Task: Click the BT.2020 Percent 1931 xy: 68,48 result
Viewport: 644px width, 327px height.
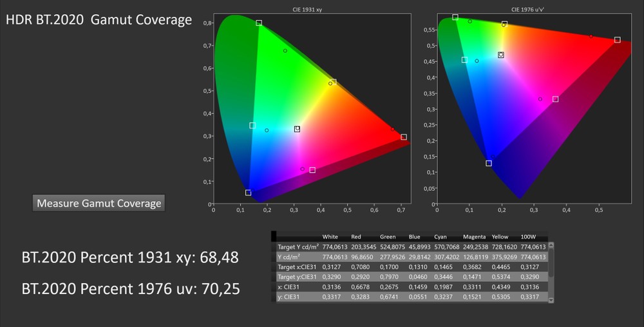Action: point(130,257)
